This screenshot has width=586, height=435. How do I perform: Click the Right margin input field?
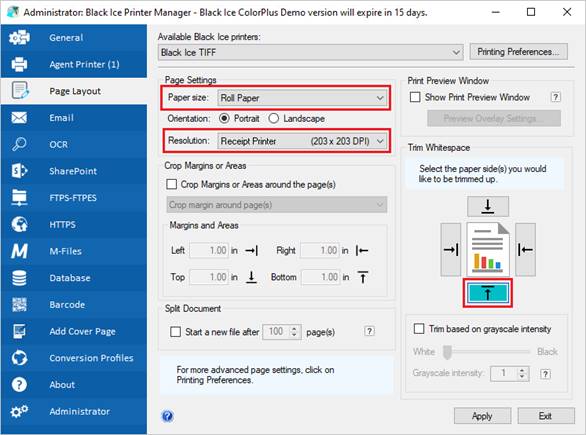pos(320,250)
